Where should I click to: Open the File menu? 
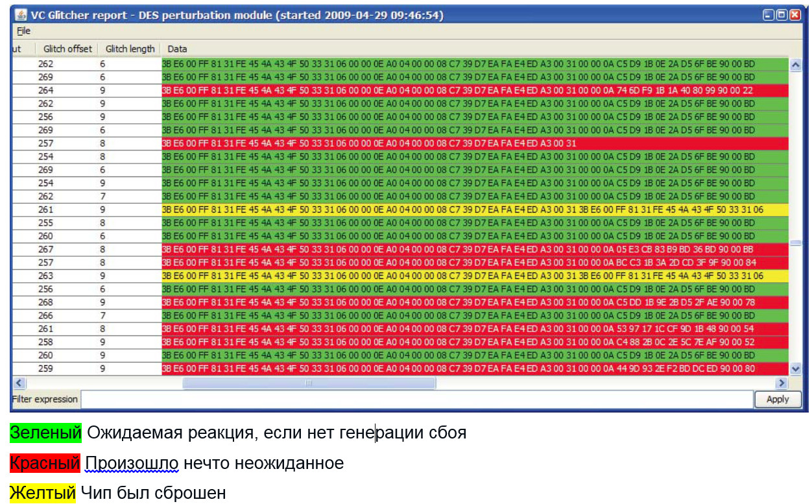pyautogui.click(x=23, y=30)
